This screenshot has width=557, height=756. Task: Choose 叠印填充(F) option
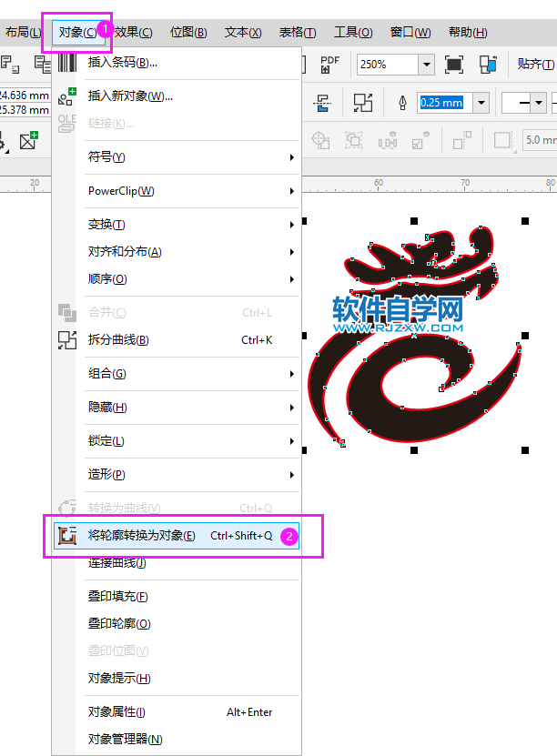tap(177, 597)
